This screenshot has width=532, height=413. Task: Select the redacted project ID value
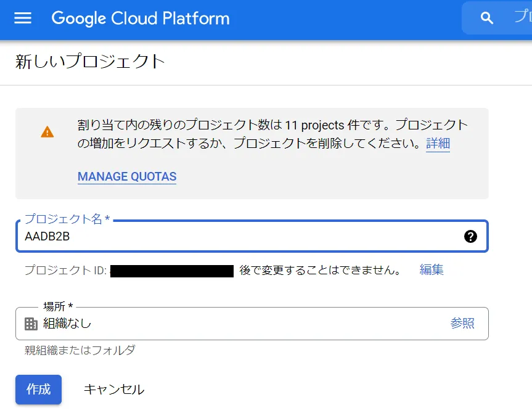172,271
